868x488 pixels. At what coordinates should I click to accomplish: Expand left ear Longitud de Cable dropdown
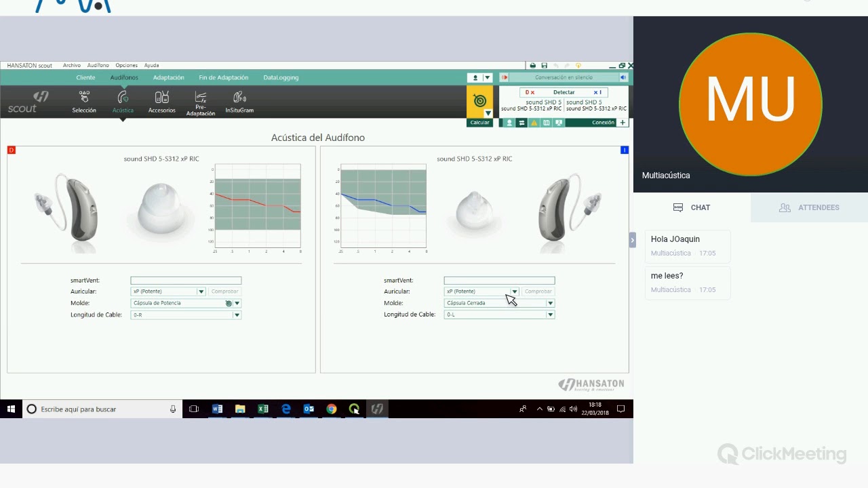(x=551, y=314)
